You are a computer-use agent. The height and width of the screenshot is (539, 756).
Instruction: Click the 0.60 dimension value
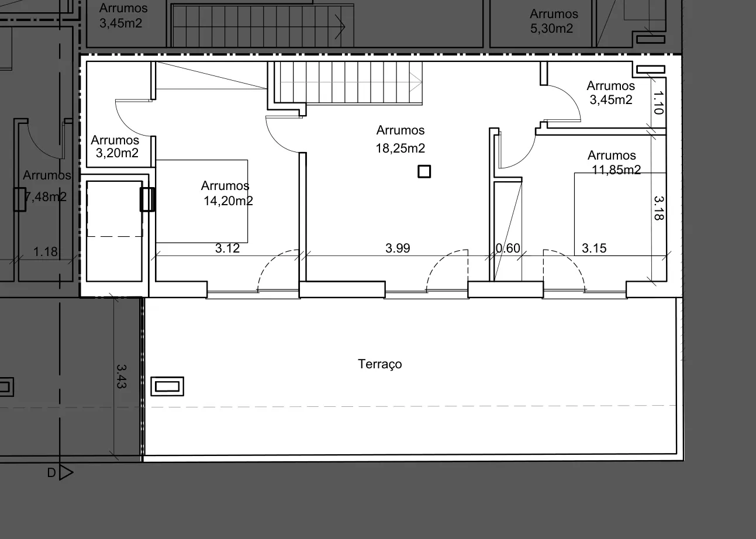[x=508, y=248]
